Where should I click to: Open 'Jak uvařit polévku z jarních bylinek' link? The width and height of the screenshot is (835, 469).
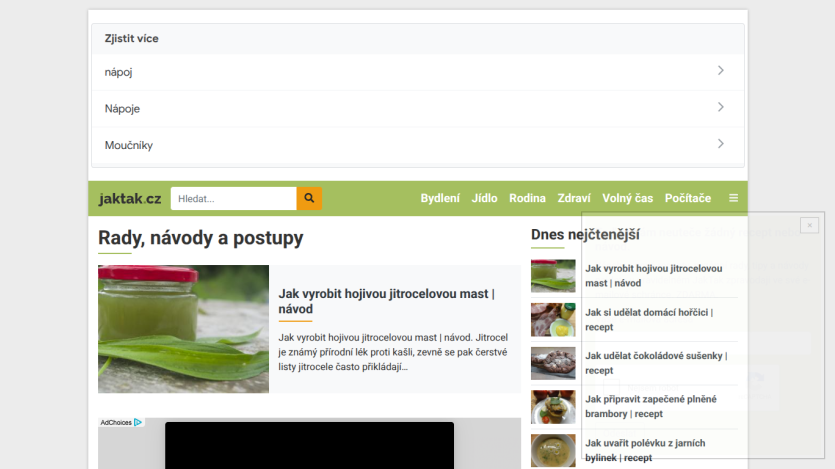click(645, 450)
